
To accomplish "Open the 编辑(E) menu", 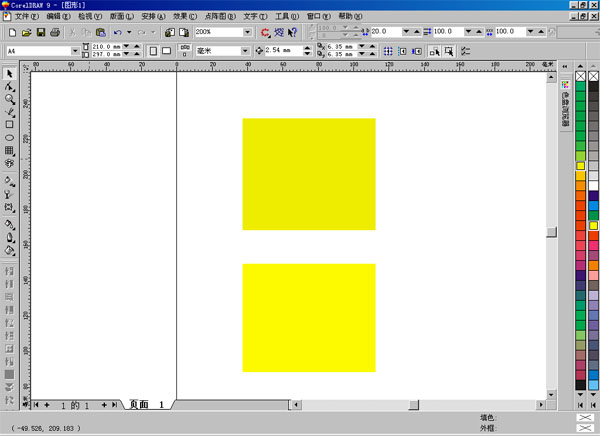I will 58,16.
